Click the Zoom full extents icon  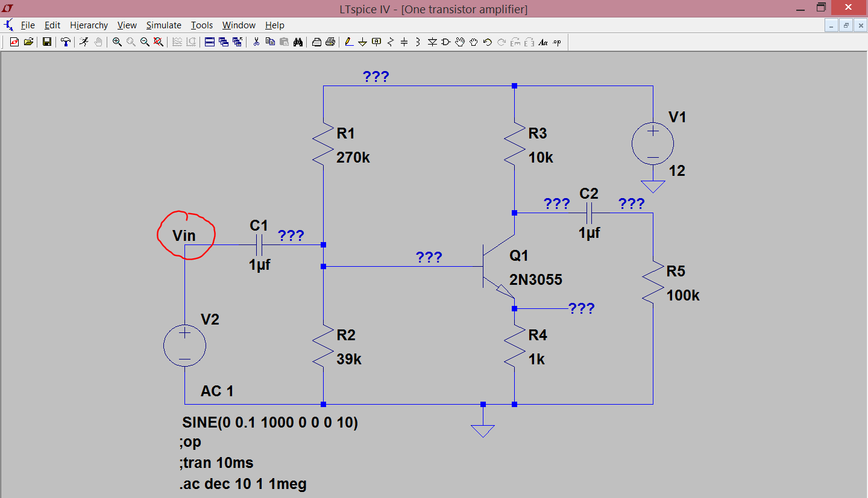pyautogui.click(x=158, y=42)
